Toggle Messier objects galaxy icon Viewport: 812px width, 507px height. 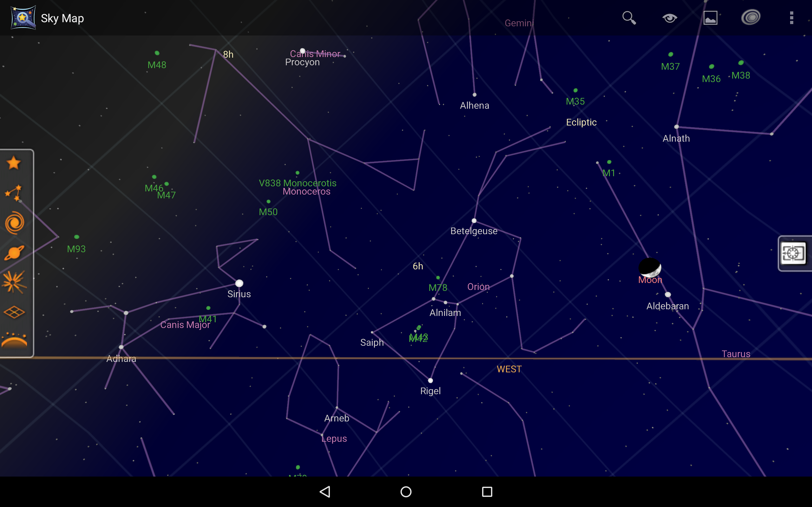pos(14,223)
